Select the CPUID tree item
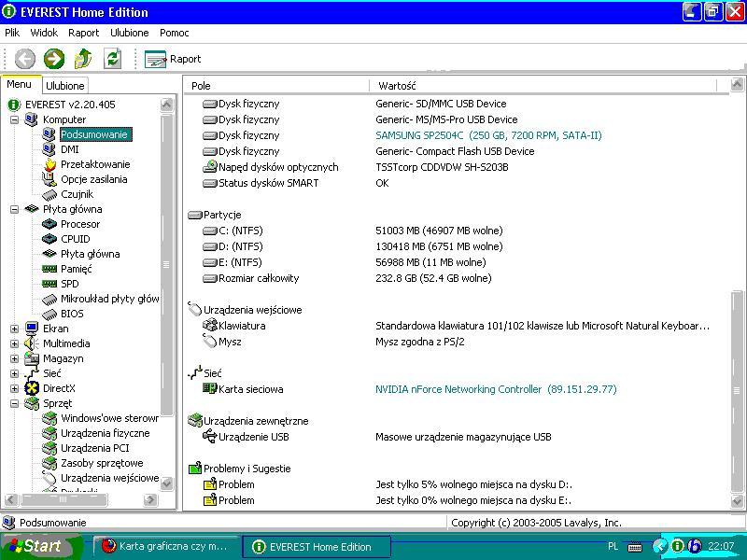Image resolution: width=747 pixels, height=560 pixels. 76,239
